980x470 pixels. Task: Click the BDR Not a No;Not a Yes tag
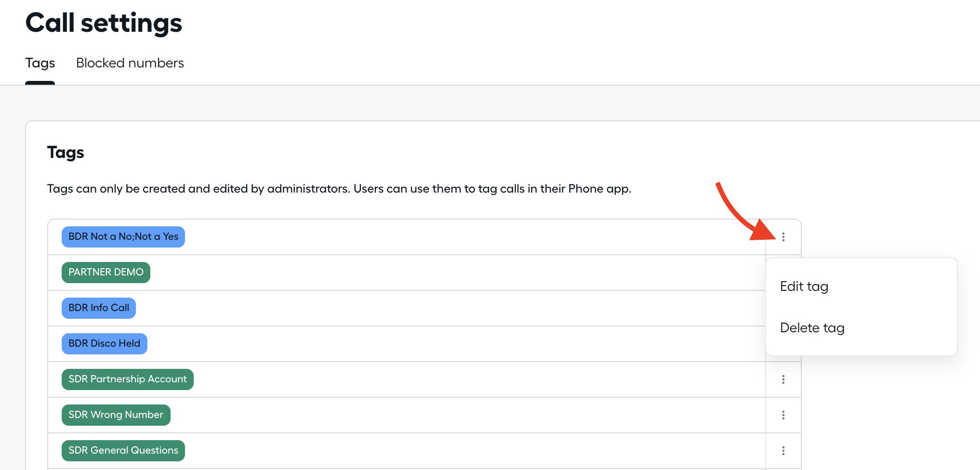[x=123, y=237]
